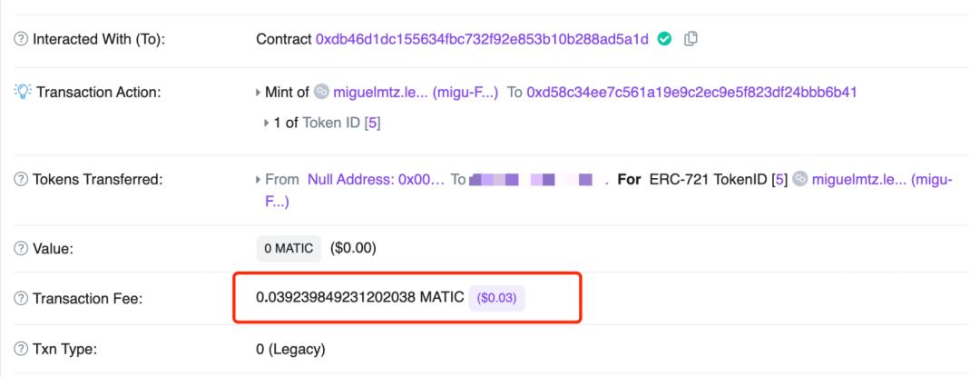
Task: Click the ($0.03) fee price badge
Action: 497,298
